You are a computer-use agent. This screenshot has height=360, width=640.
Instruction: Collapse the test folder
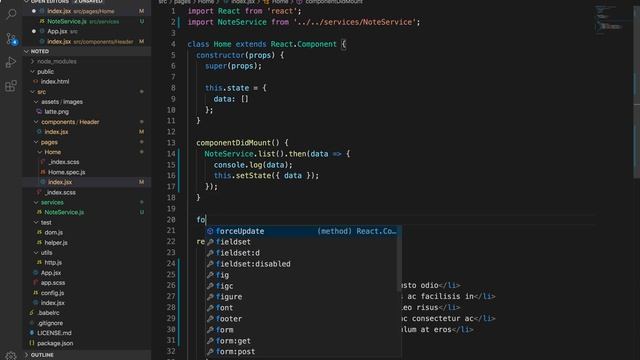tap(46, 222)
